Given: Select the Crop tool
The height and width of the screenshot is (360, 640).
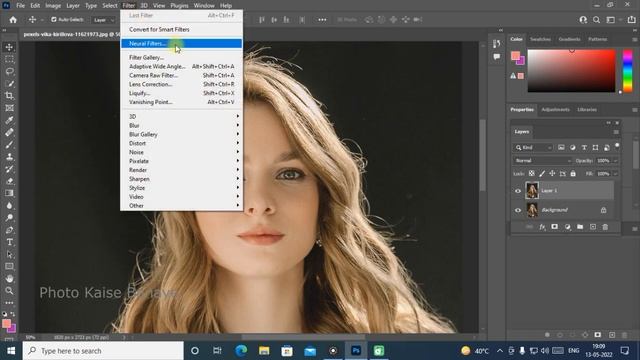Looking at the screenshot, I should 9,96.
